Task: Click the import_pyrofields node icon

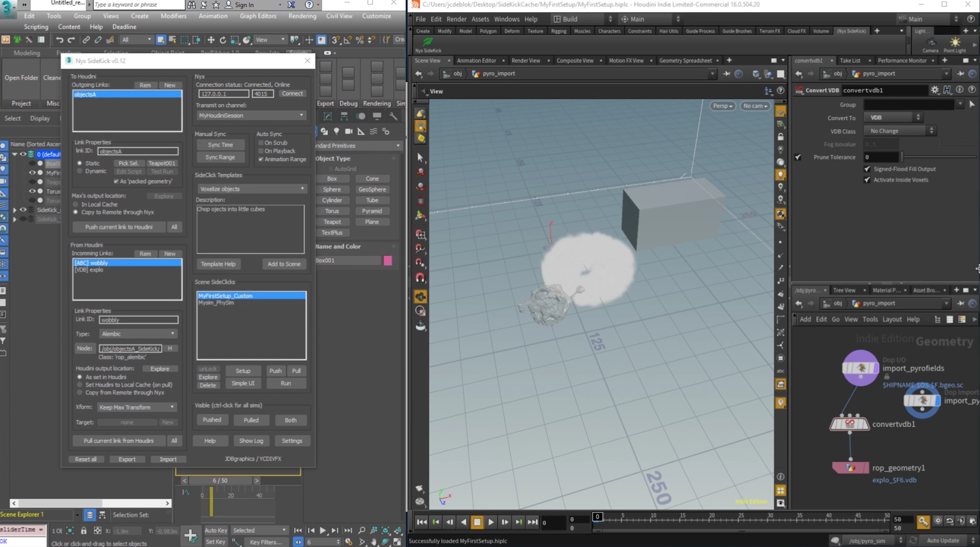Action: tap(860, 368)
